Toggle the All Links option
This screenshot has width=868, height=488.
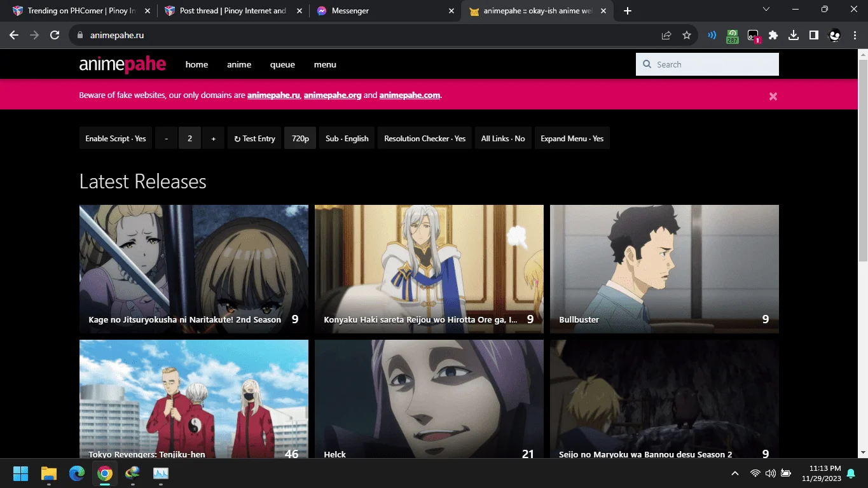coord(503,138)
